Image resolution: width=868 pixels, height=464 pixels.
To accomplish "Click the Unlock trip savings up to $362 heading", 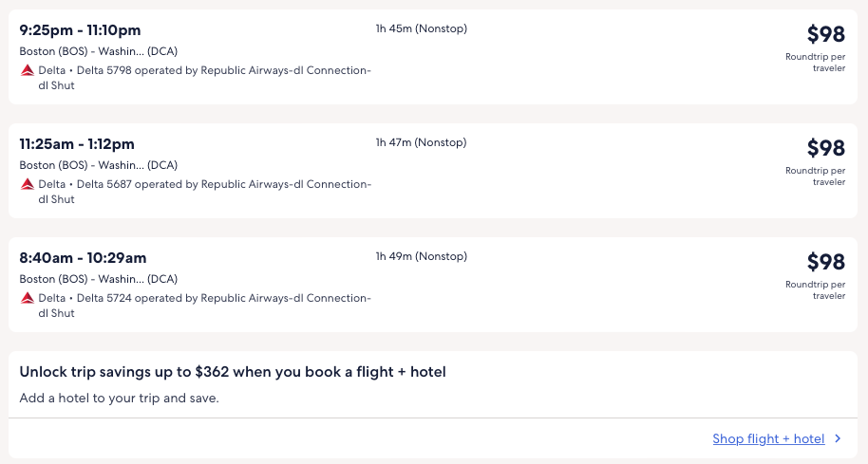I will click(233, 372).
